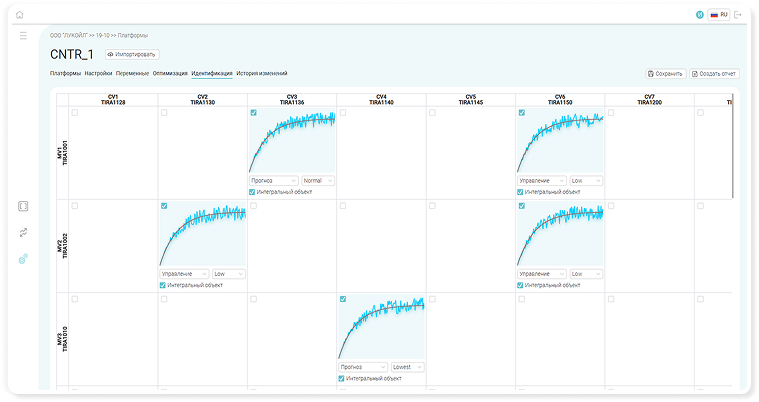
Task: Click the highlighted blue icon in left sidebar
Action: pos(23,258)
